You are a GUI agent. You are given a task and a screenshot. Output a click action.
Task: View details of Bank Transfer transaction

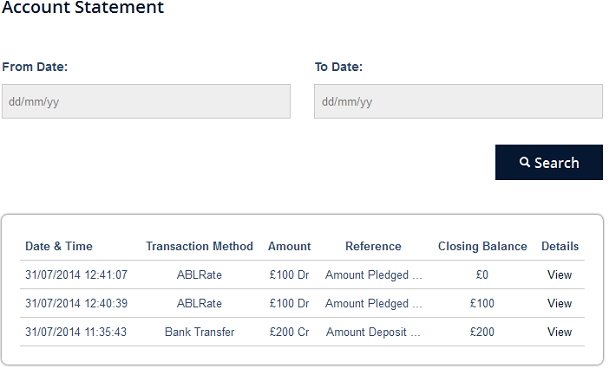(559, 332)
